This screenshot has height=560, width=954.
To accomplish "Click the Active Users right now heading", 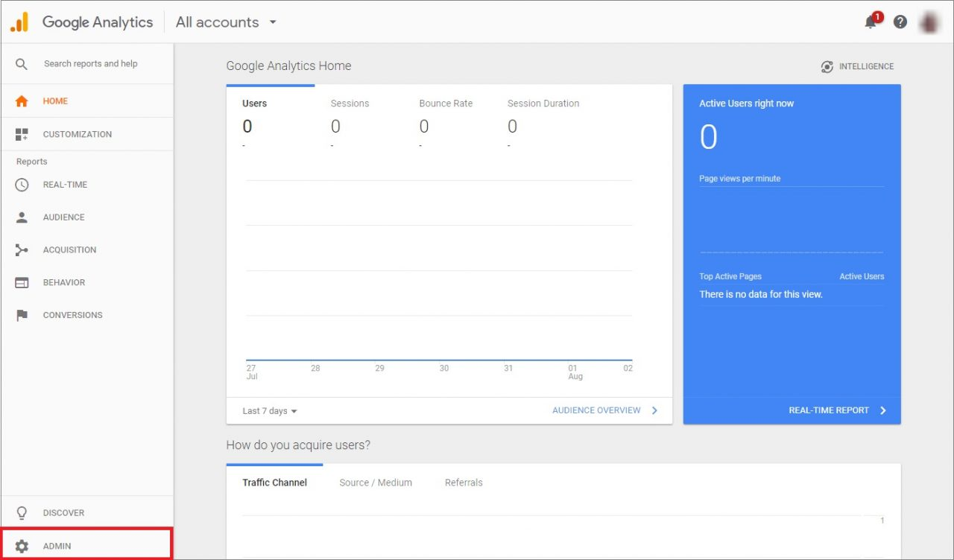I will pyautogui.click(x=746, y=104).
